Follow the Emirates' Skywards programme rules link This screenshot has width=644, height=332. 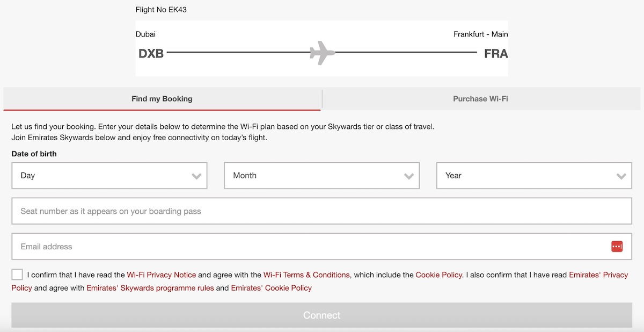pyautogui.click(x=150, y=288)
